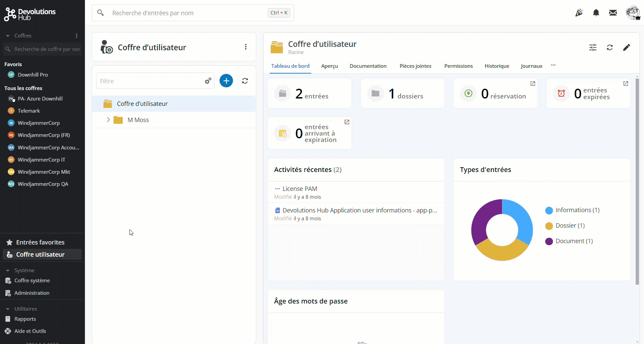The height and width of the screenshot is (344, 644).
Task: Open WindjammerCorp QA vault
Action: (42, 184)
